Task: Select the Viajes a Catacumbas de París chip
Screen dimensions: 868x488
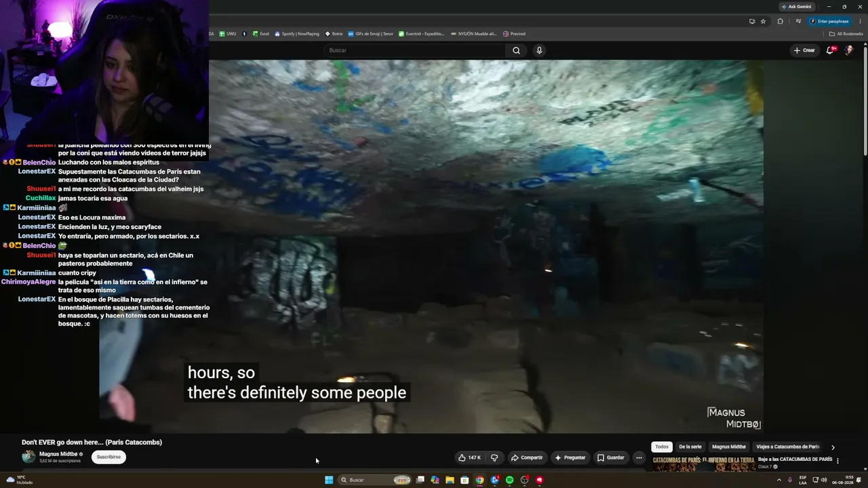Action: click(x=788, y=447)
